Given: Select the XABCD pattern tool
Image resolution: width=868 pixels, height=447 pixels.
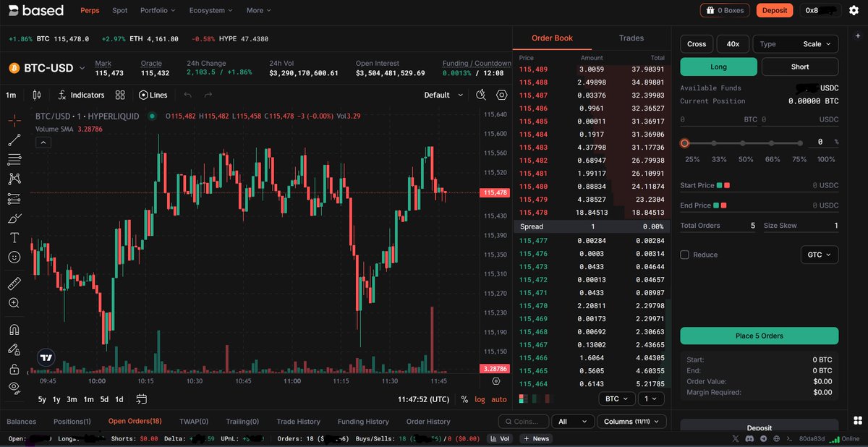Looking at the screenshot, I should tap(14, 179).
